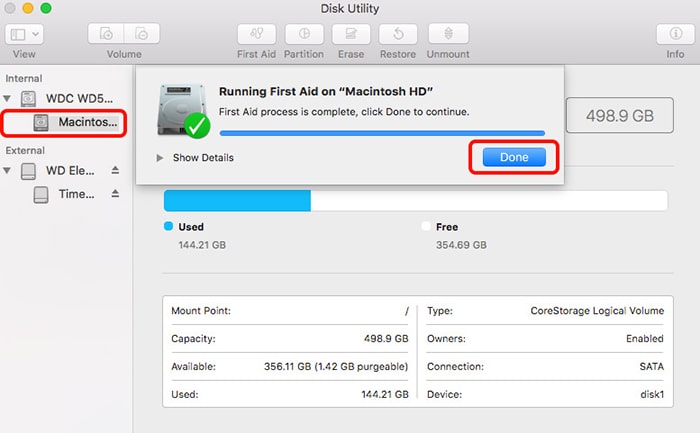Click the Done button

pos(514,157)
